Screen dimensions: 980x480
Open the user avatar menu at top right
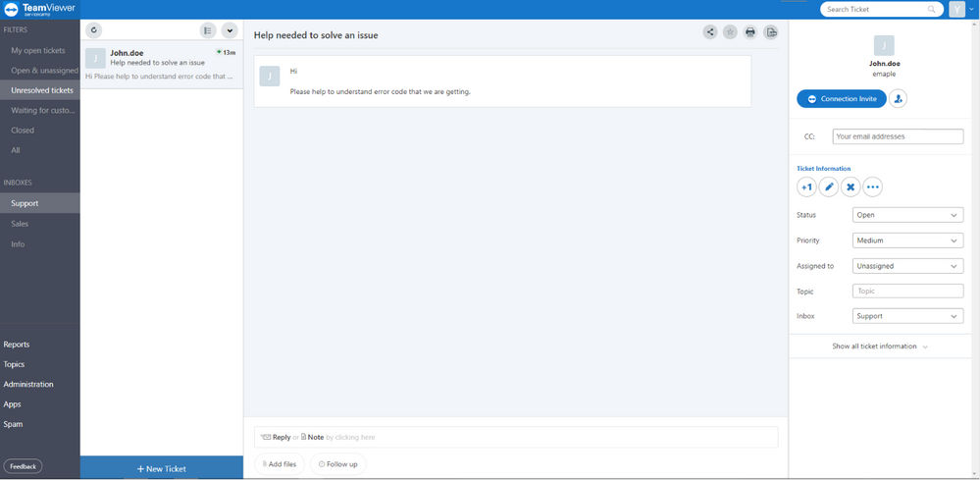956,10
